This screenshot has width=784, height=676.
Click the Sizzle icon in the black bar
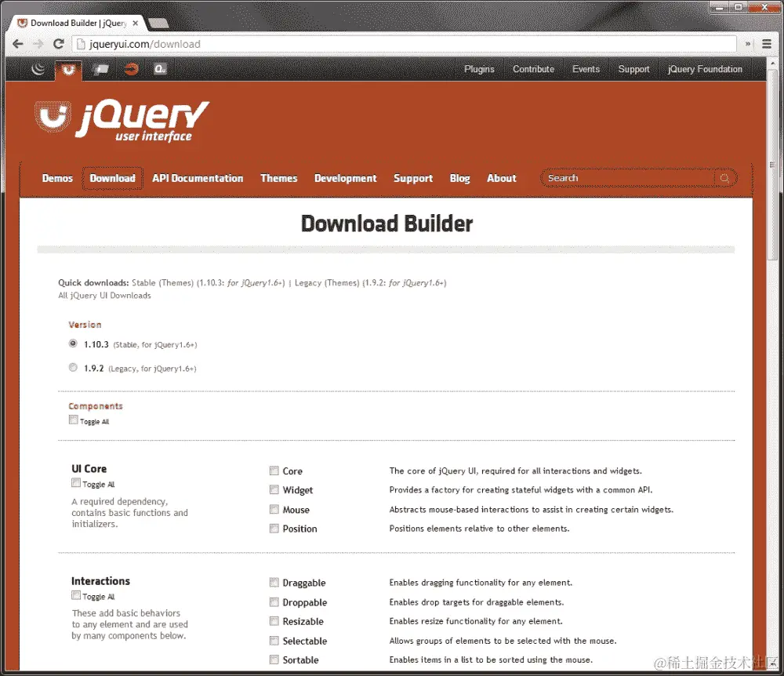tap(131, 69)
